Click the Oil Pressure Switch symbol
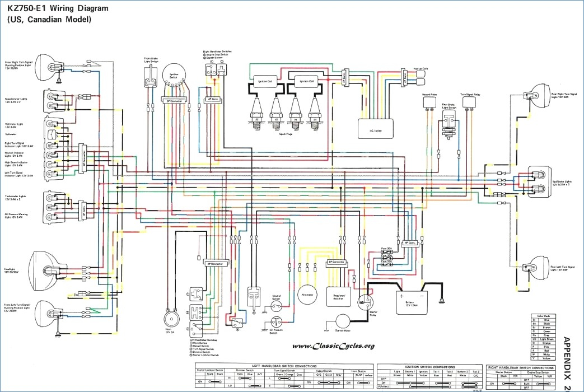The height and width of the screenshot is (392, 584). coord(276,322)
